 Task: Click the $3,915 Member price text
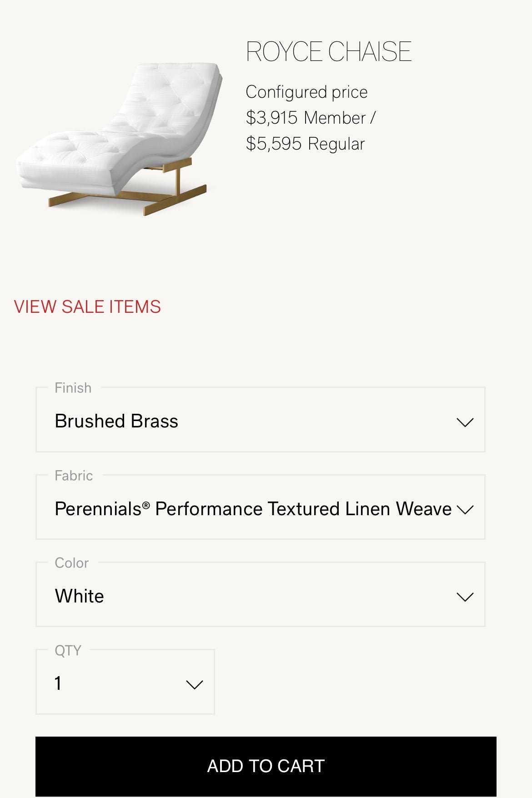(x=311, y=118)
